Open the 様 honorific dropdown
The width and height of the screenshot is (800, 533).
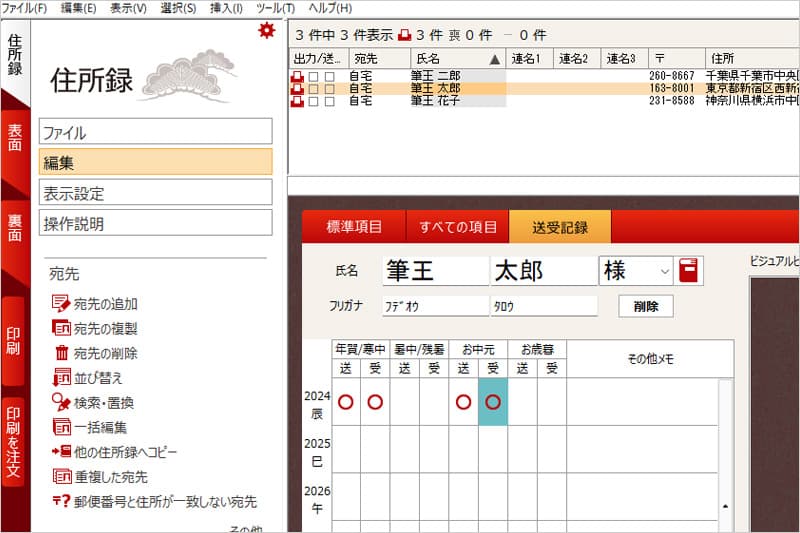pyautogui.click(x=664, y=271)
